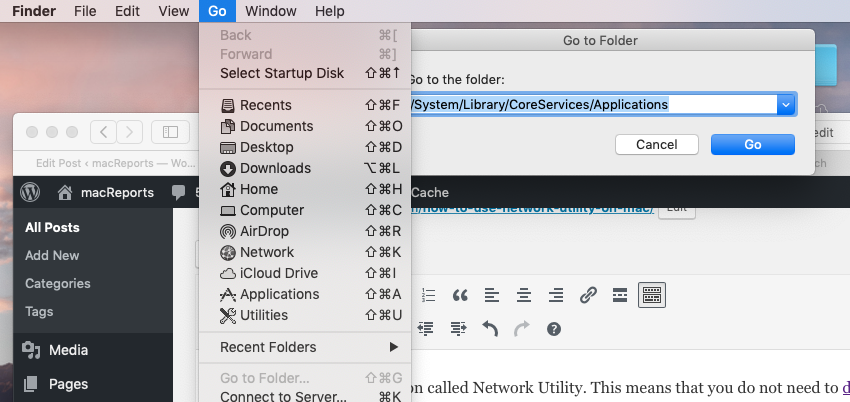This screenshot has width=850, height=402.
Task: Insert a numbered list in editor
Action: tap(429, 295)
